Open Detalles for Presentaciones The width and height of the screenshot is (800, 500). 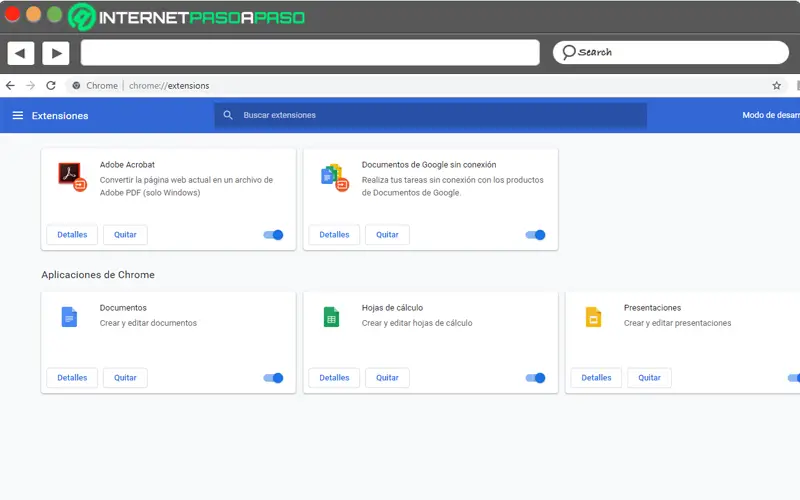coord(596,378)
